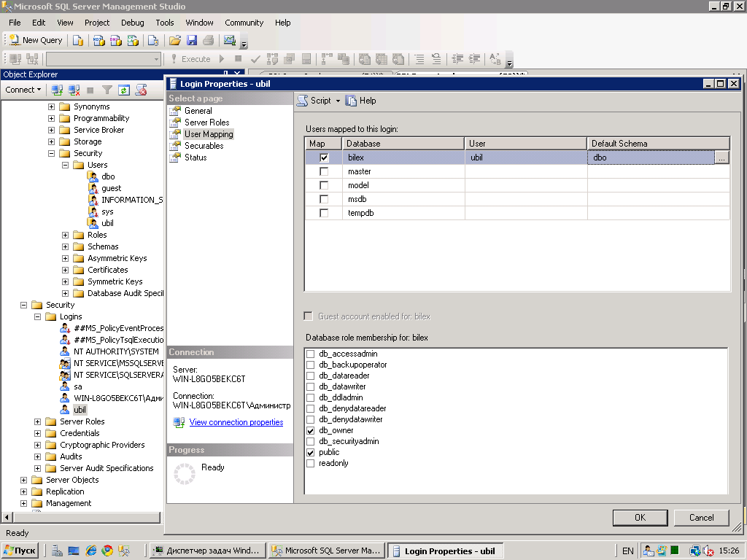This screenshot has width=747, height=560.
Task: Switch to the Securables page
Action: tap(204, 146)
